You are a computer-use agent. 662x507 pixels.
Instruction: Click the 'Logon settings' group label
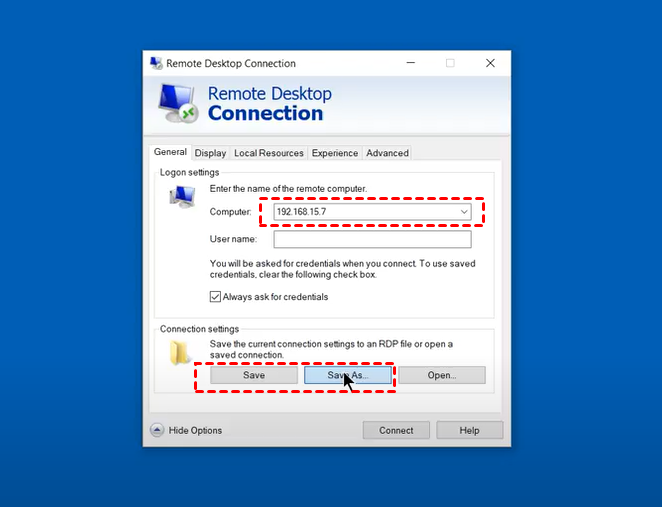tap(189, 172)
